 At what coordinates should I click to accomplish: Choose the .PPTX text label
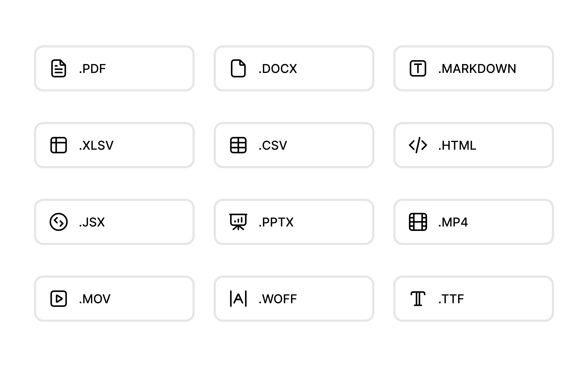click(276, 222)
